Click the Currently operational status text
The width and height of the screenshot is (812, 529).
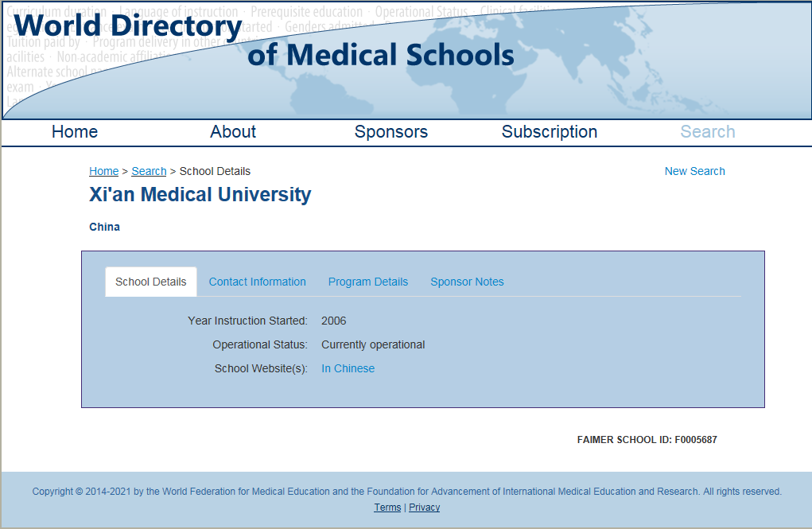coord(373,344)
